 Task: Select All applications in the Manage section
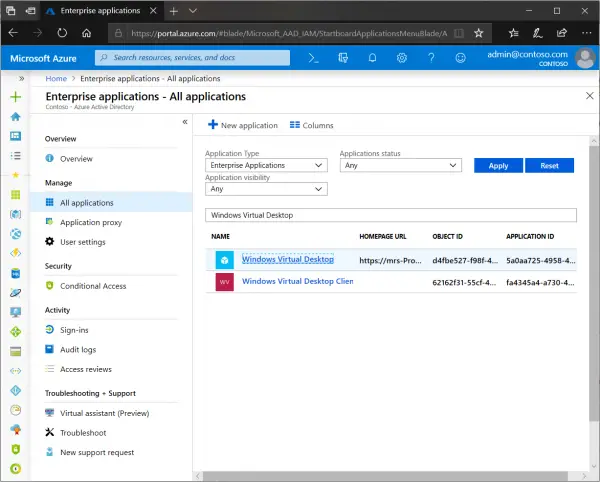111,203
